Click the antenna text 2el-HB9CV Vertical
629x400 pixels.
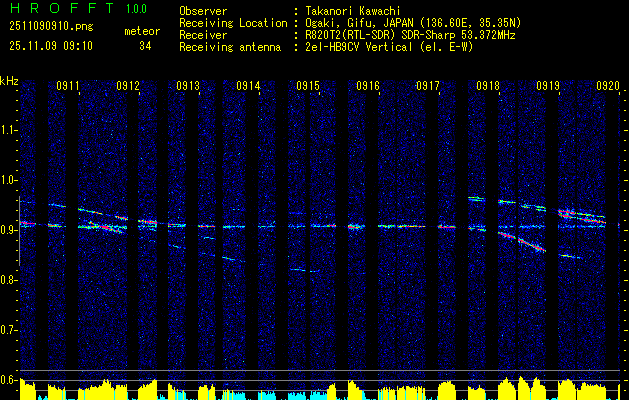359,47
